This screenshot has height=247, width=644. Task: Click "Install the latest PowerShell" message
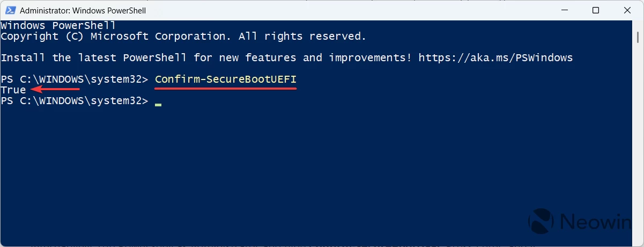(x=94, y=57)
